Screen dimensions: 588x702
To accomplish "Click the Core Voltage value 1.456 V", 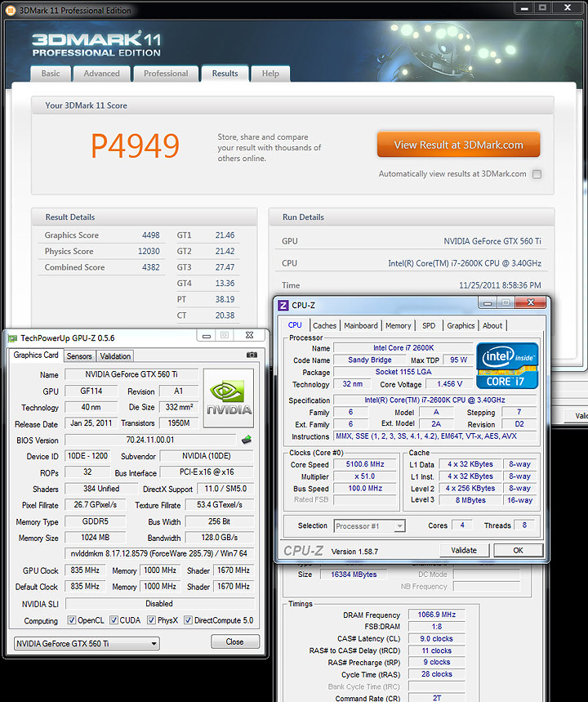I will tap(450, 383).
